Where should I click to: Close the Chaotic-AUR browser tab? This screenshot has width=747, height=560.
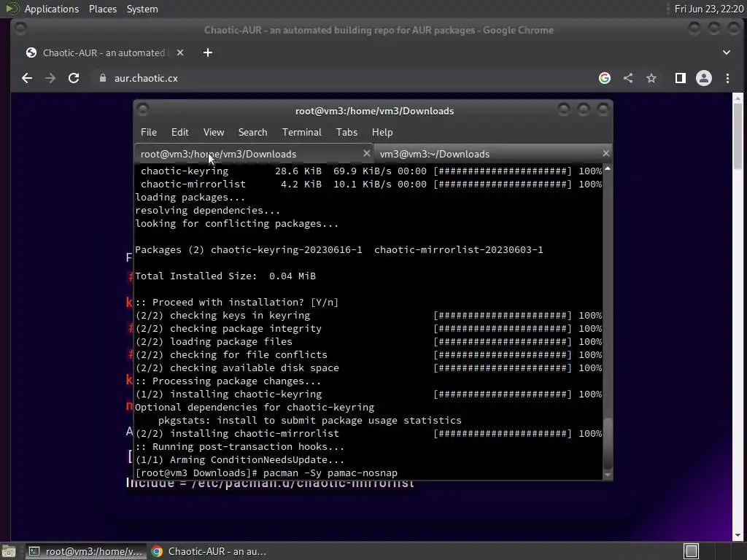[x=180, y=52]
